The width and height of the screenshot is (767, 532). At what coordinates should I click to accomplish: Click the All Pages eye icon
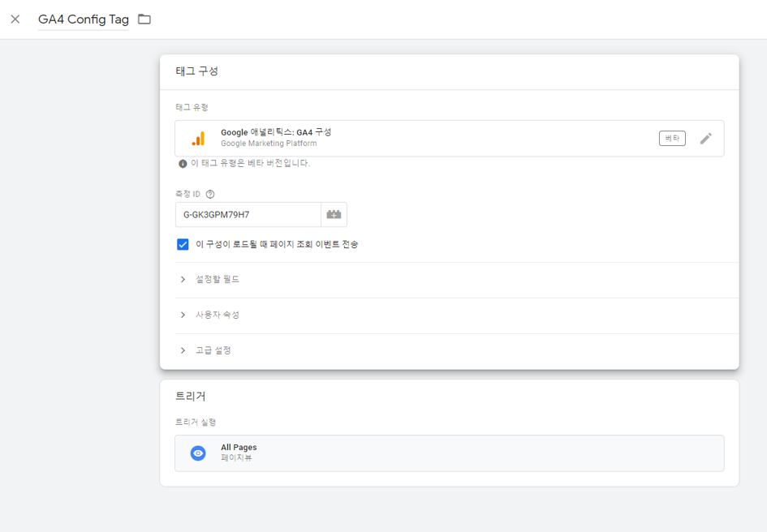pyautogui.click(x=198, y=453)
